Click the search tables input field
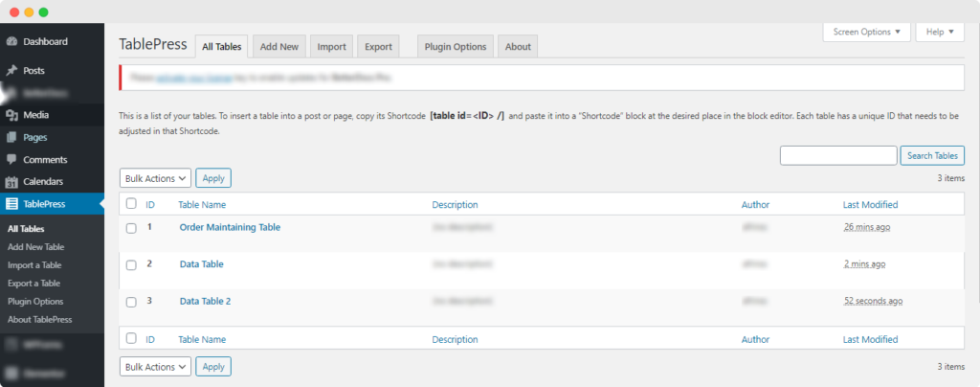This screenshot has width=980, height=387. coord(837,156)
